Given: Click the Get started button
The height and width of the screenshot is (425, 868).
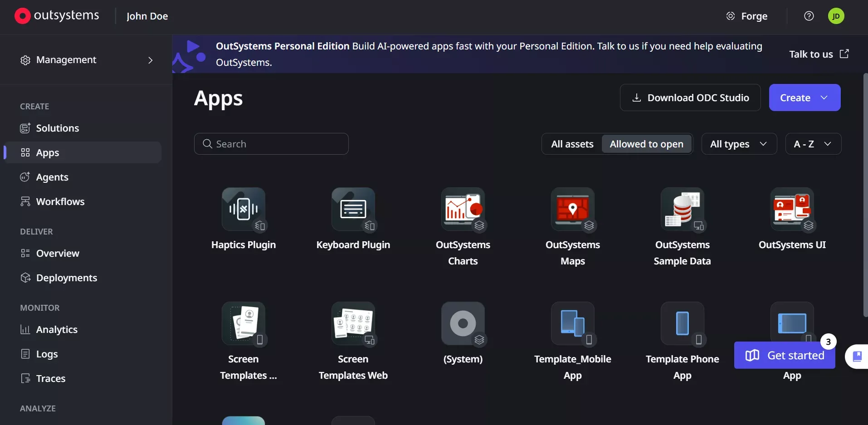Looking at the screenshot, I should (785, 355).
